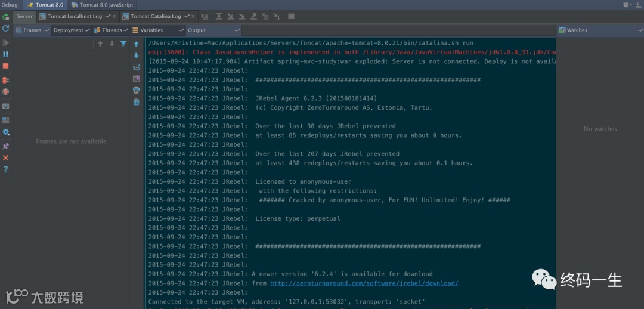The width and height of the screenshot is (644, 309).
Task: Minimize Tomcat Localhost Log via arrow pin
Action: tap(107, 17)
